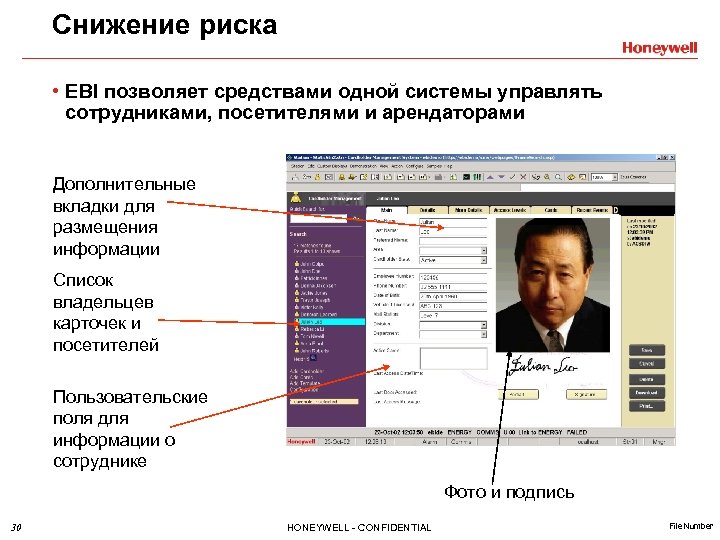The height and width of the screenshot is (540, 720).
Task: Click the Action Code text box
Action: pyautogui.click(x=453, y=358)
